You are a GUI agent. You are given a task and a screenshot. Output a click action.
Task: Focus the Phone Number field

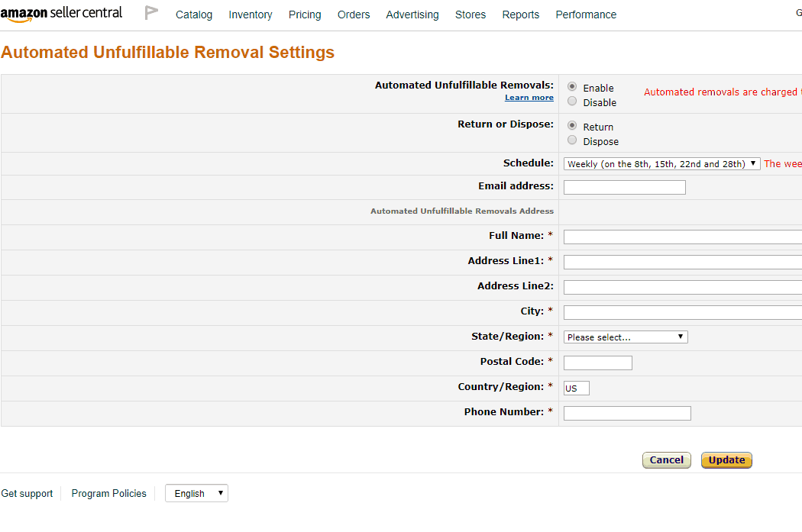coord(627,414)
